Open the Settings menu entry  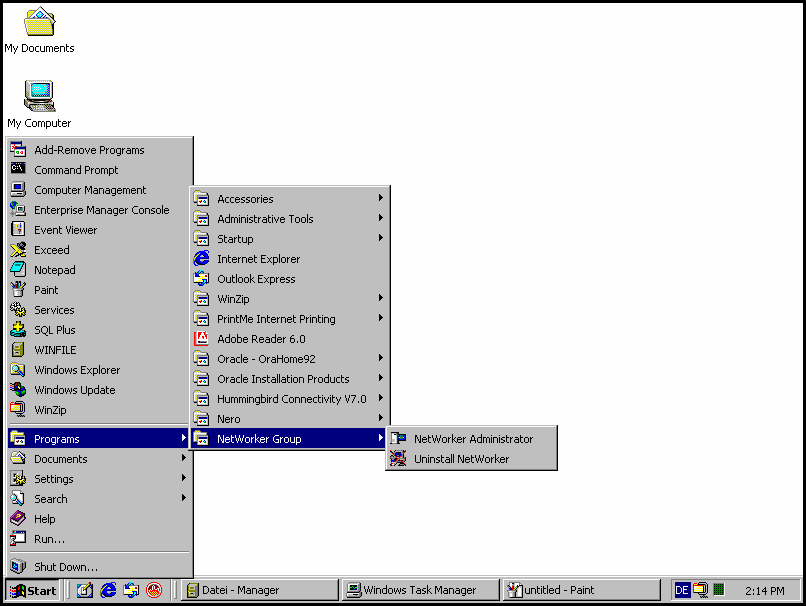click(x=99, y=479)
